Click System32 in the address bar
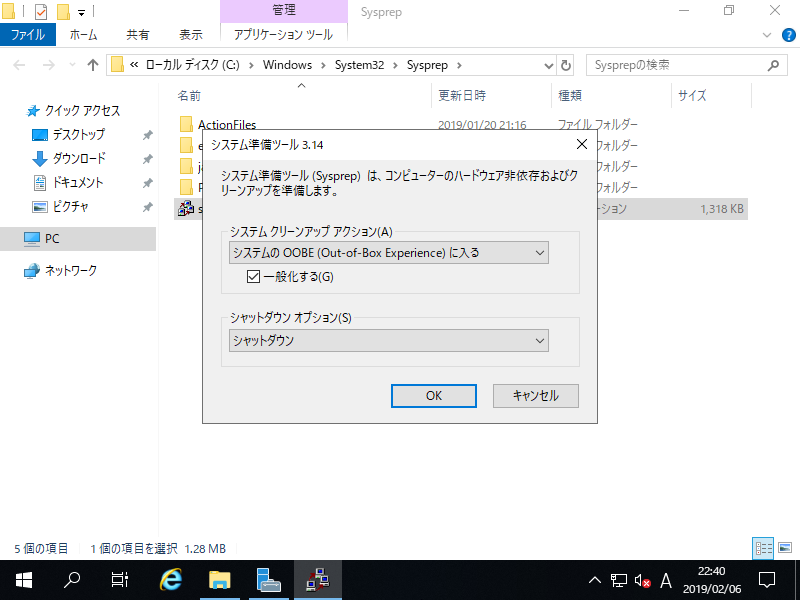 point(359,65)
